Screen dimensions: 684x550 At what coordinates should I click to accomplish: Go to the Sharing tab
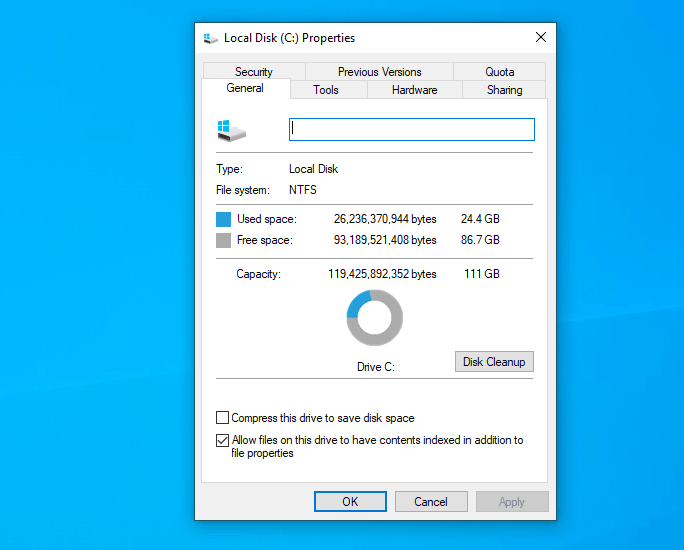pyautogui.click(x=504, y=90)
